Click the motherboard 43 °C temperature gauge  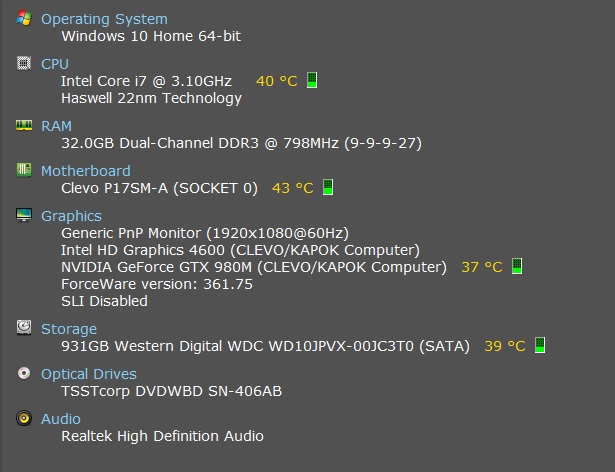(328, 187)
